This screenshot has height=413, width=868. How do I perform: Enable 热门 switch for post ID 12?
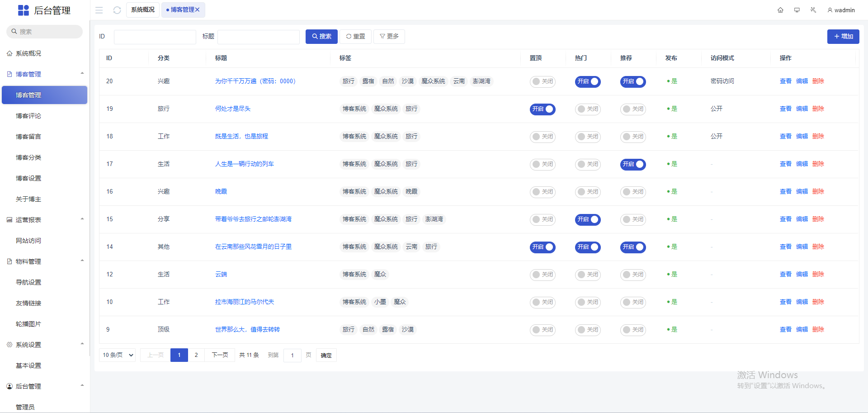point(588,275)
